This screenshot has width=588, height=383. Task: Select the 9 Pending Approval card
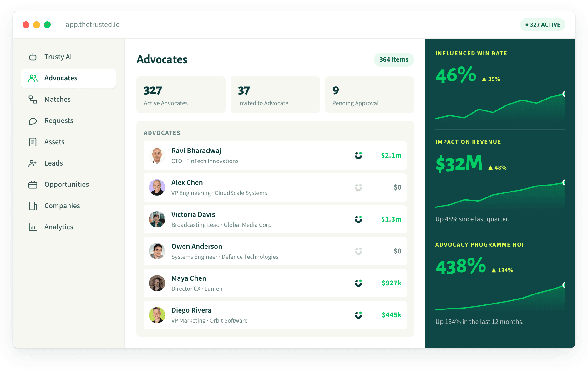369,95
